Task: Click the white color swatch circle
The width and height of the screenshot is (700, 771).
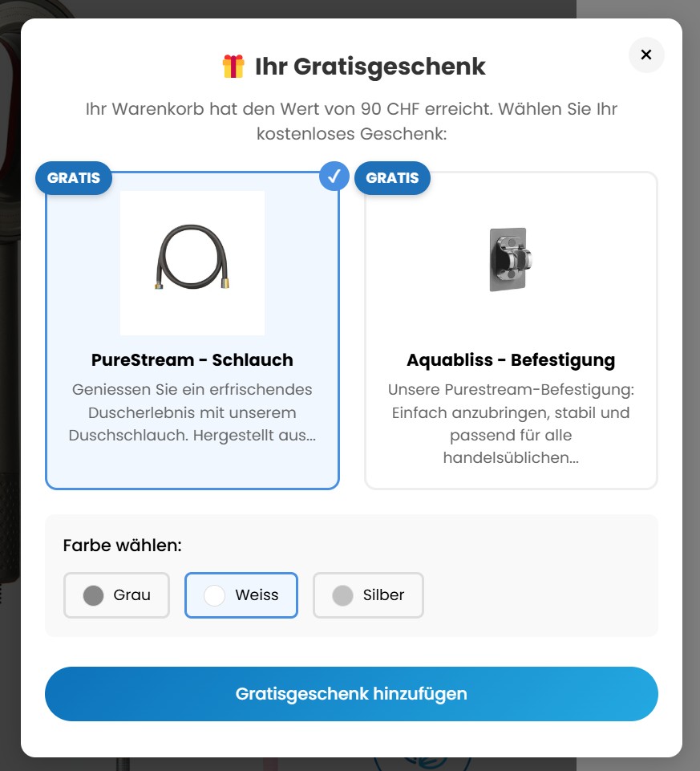Action: tap(214, 595)
